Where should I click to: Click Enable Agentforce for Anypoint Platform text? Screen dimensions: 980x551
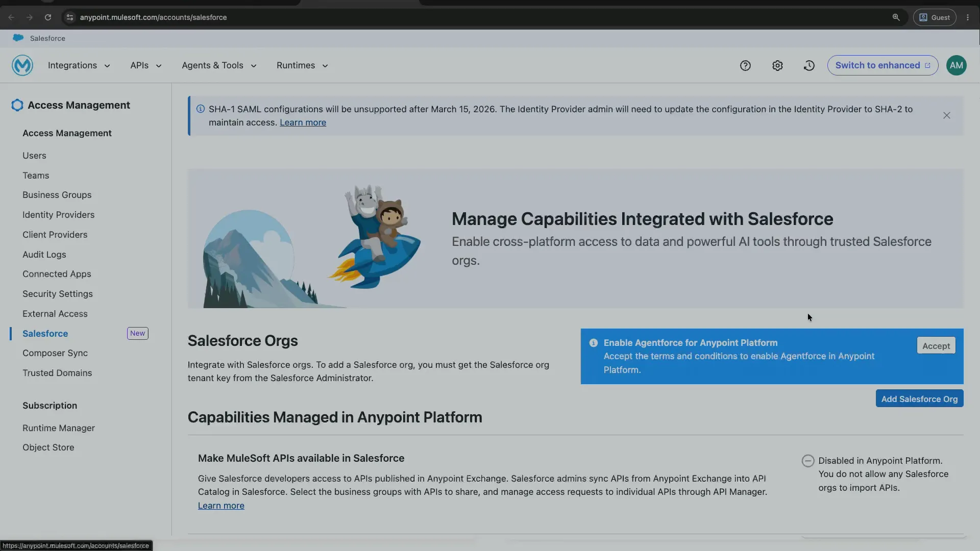click(x=691, y=343)
